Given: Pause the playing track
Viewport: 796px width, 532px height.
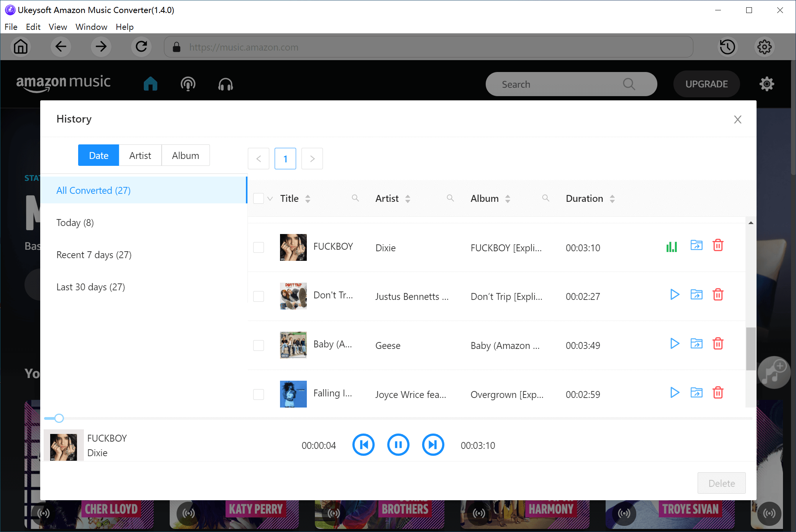Looking at the screenshot, I should click(398, 445).
